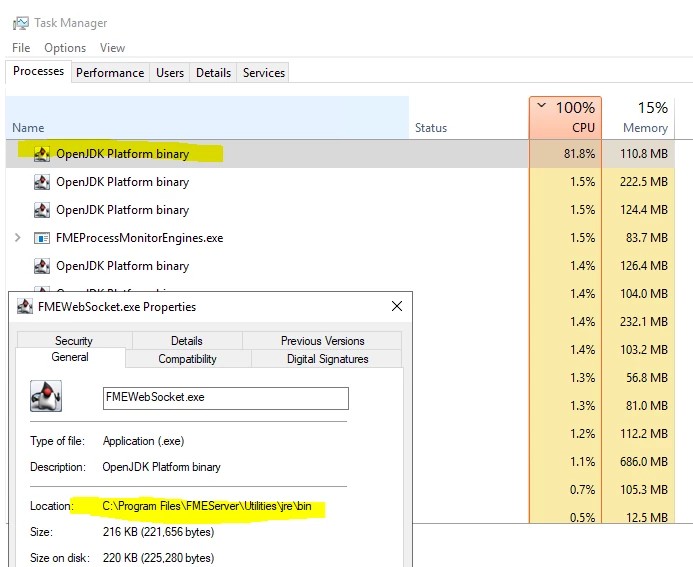Click the Task Manager title bar icon
693x567 pixels.
[x=21, y=23]
